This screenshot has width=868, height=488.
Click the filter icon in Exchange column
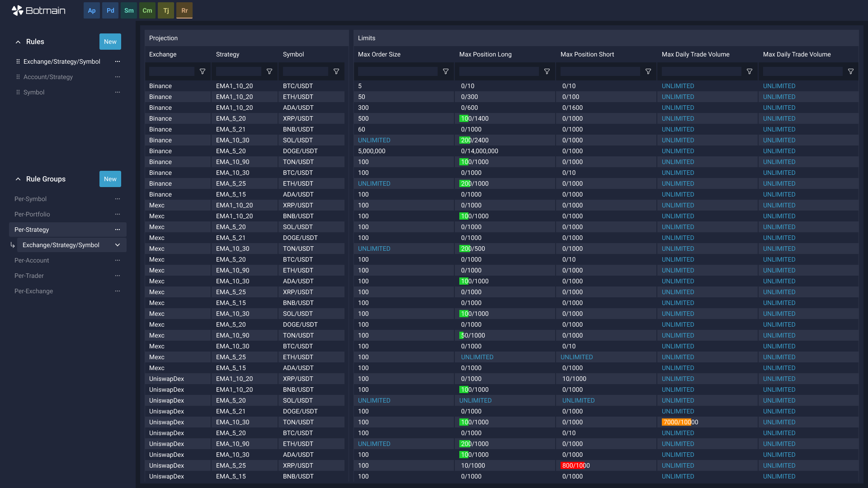[x=203, y=71]
